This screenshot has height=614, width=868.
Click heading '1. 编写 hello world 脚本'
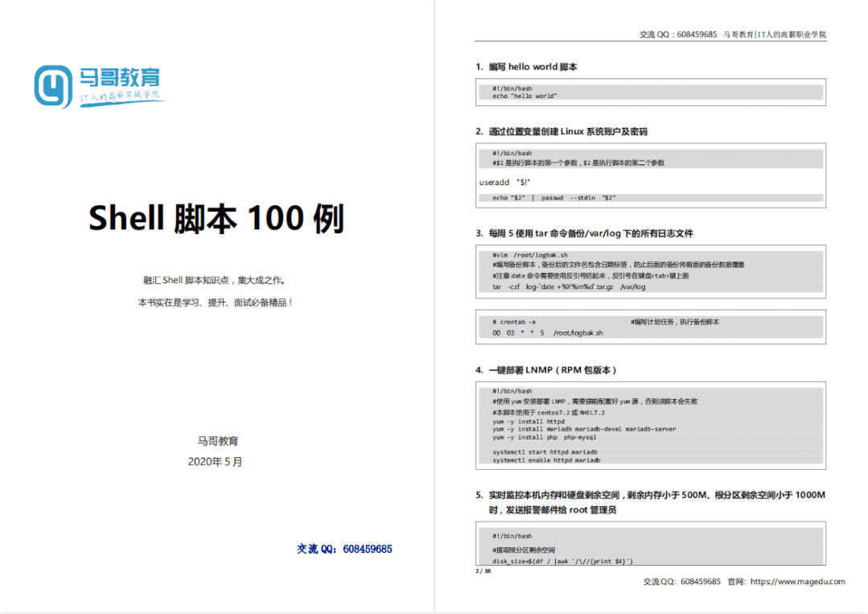coord(526,67)
